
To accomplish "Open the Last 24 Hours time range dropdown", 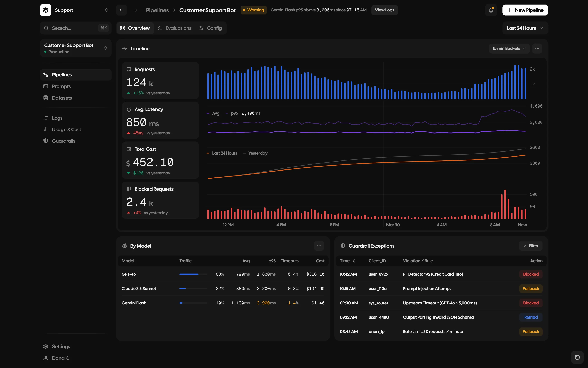I will click(x=525, y=28).
